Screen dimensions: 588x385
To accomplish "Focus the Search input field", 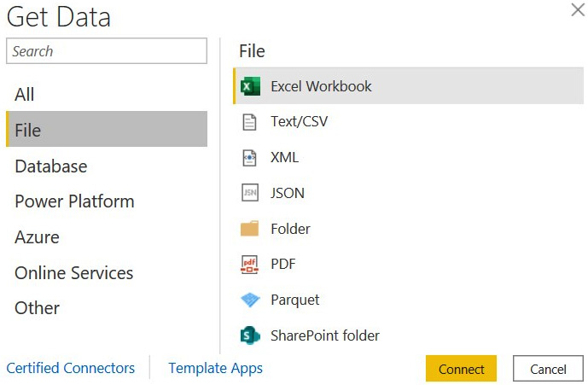I will [x=107, y=51].
